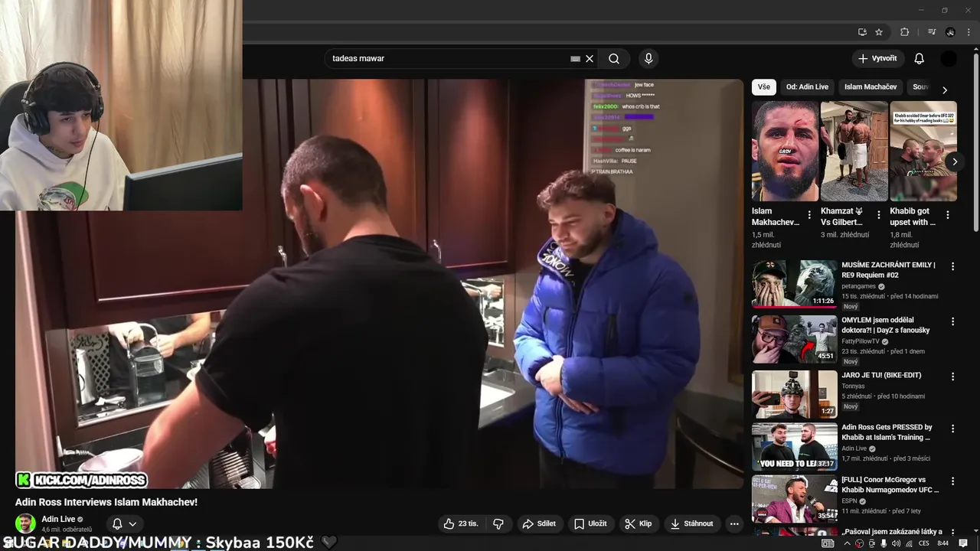The width and height of the screenshot is (980, 551).
Task: Open subscription notification bell dropdown
Action: 125,523
